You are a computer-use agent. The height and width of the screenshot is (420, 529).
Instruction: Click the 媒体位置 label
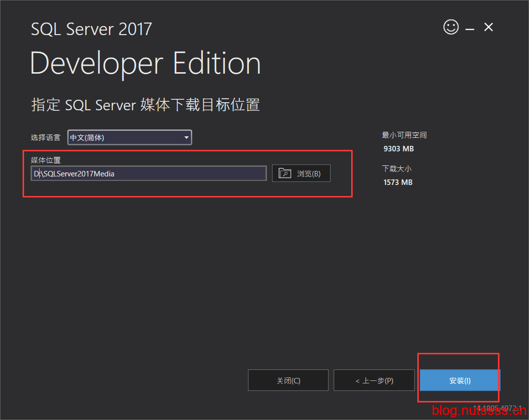click(46, 160)
